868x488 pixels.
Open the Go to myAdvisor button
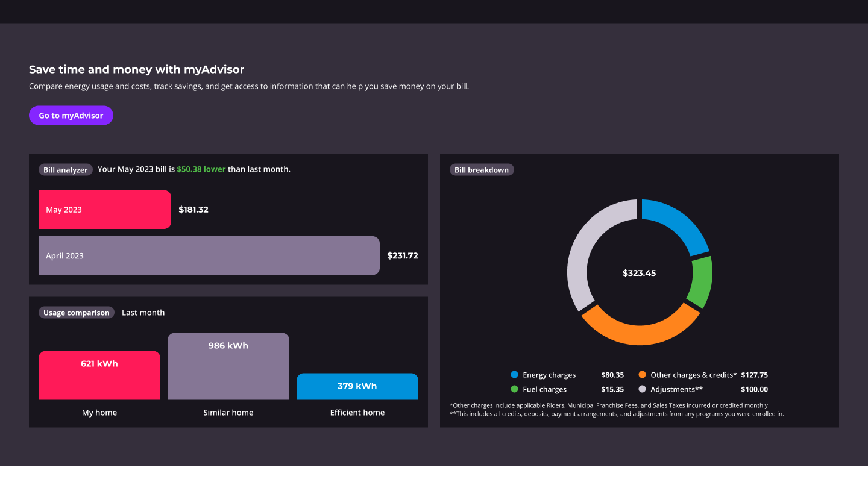coord(71,116)
